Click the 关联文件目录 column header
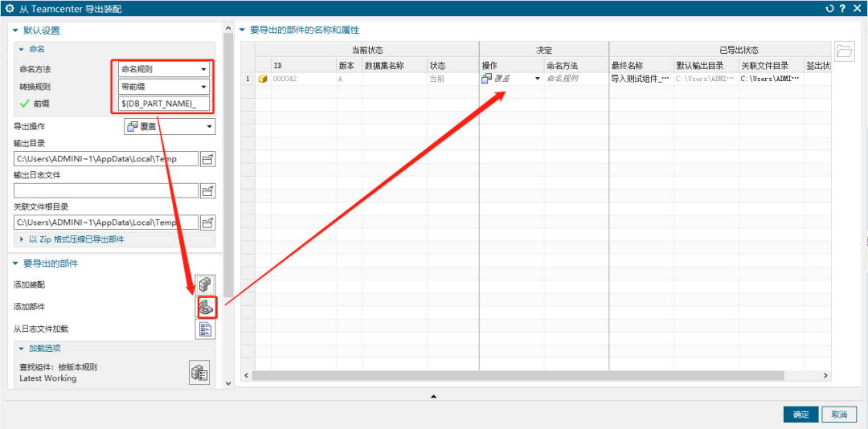 (x=771, y=66)
